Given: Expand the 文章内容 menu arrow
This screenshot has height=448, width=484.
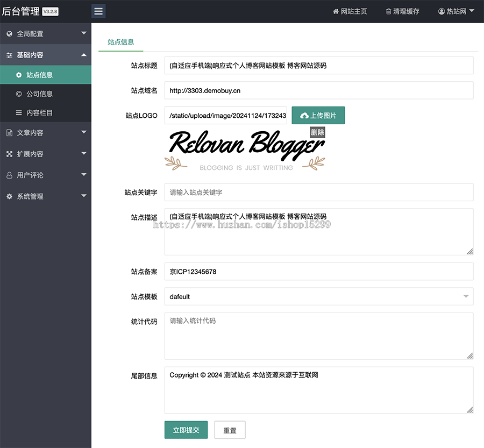Looking at the screenshot, I should coord(84,132).
